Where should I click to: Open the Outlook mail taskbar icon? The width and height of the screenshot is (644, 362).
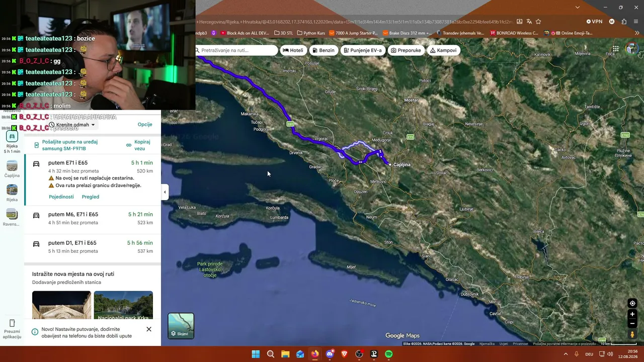pyautogui.click(x=300, y=354)
